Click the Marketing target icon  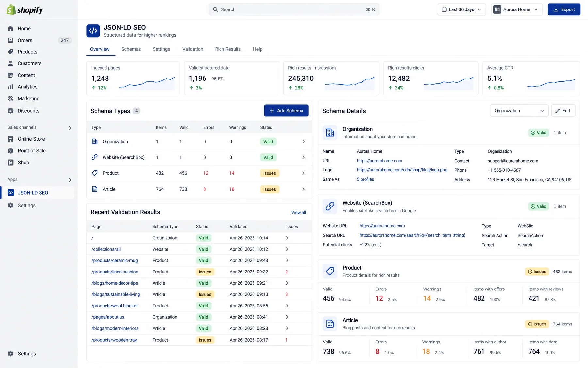11,98
